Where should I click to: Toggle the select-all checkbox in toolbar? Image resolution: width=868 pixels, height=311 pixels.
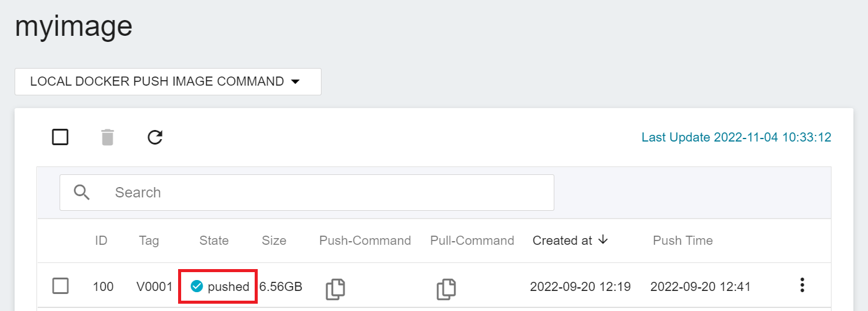[60, 137]
